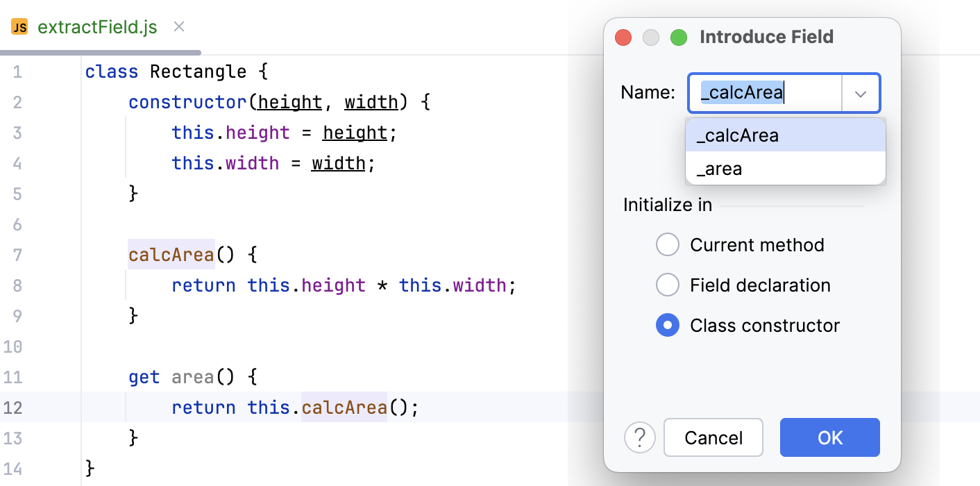Click the help question mark icon in the dialog
980x486 pixels.
click(640, 437)
